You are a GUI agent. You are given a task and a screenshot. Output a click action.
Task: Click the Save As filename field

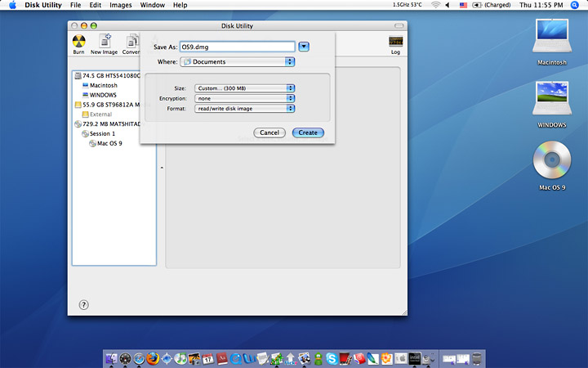click(237, 47)
